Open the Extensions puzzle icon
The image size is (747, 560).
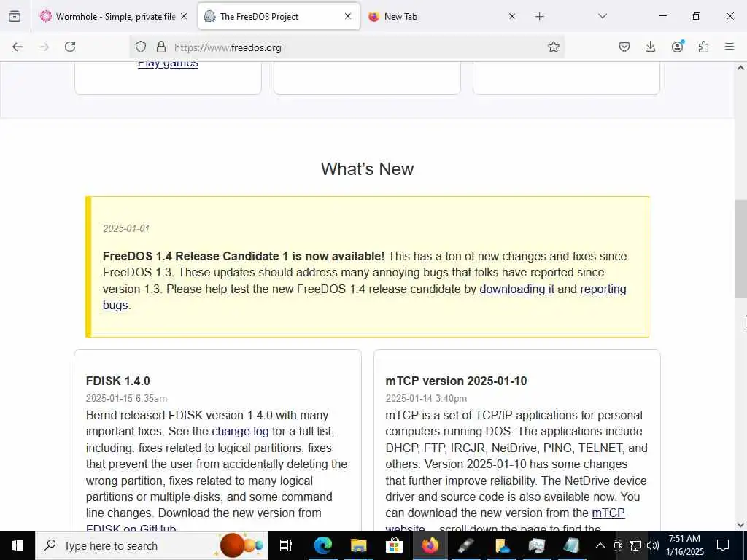click(703, 47)
